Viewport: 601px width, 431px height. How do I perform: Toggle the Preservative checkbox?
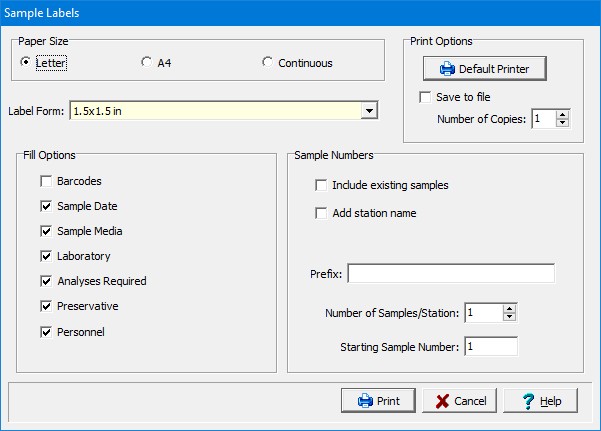[x=46, y=306]
